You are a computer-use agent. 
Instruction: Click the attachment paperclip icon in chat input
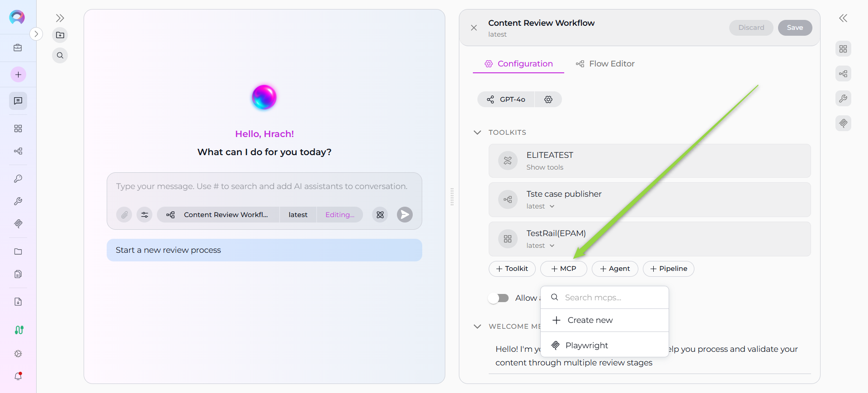[124, 215]
